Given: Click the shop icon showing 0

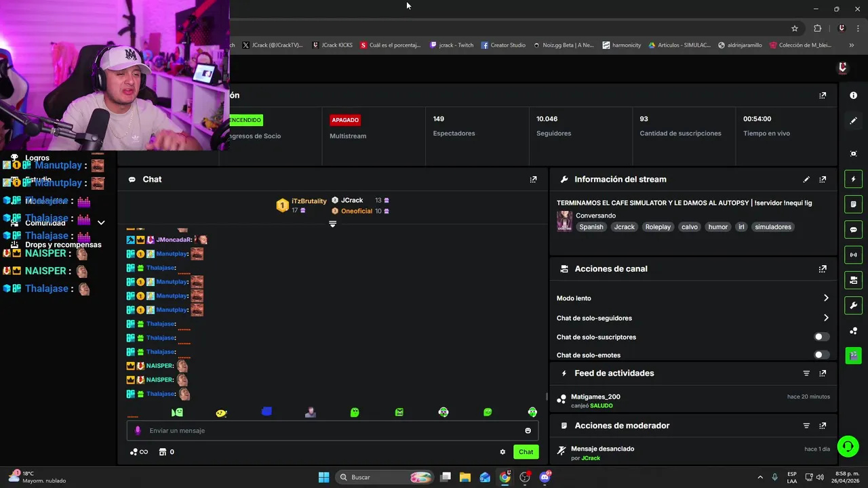Looking at the screenshot, I should pos(167,452).
